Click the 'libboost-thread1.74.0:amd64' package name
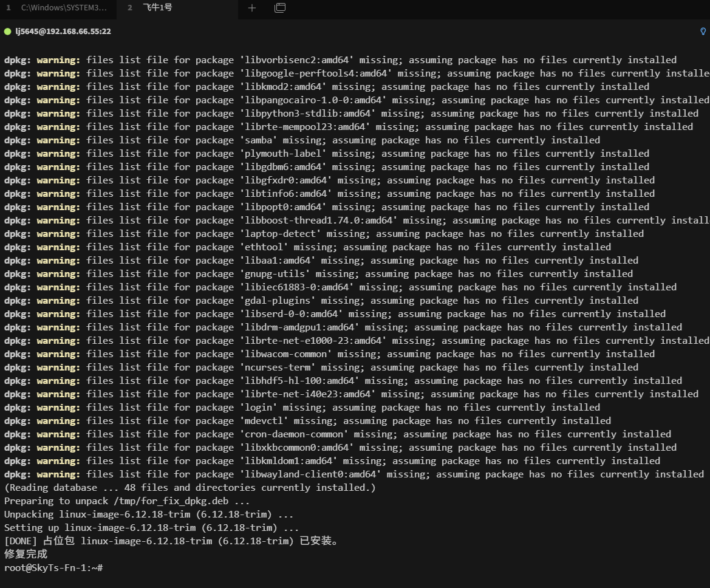 point(318,220)
